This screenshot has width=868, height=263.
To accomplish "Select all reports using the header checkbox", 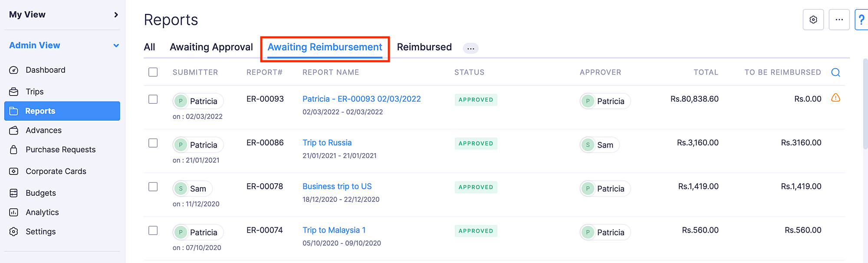I will pyautogui.click(x=153, y=72).
